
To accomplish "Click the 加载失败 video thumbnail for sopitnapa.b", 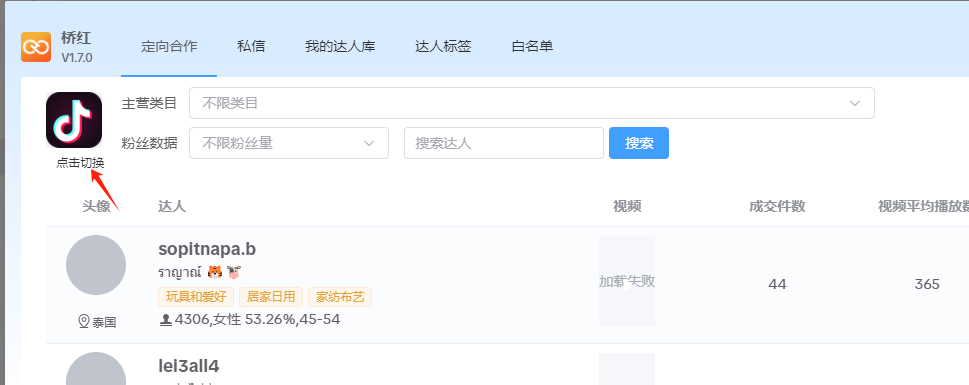I will coord(627,281).
